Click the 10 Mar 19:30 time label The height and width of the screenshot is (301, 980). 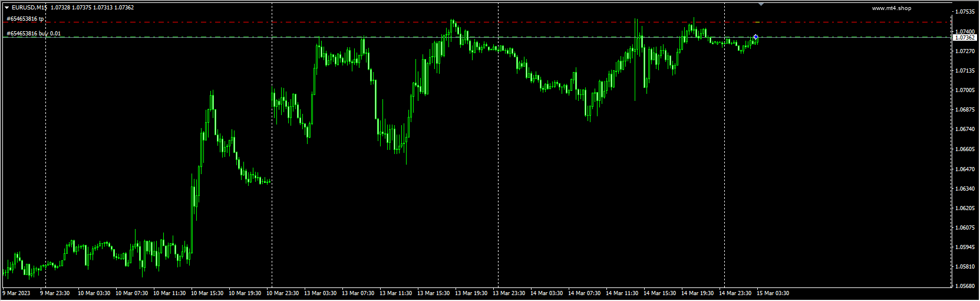(245, 293)
